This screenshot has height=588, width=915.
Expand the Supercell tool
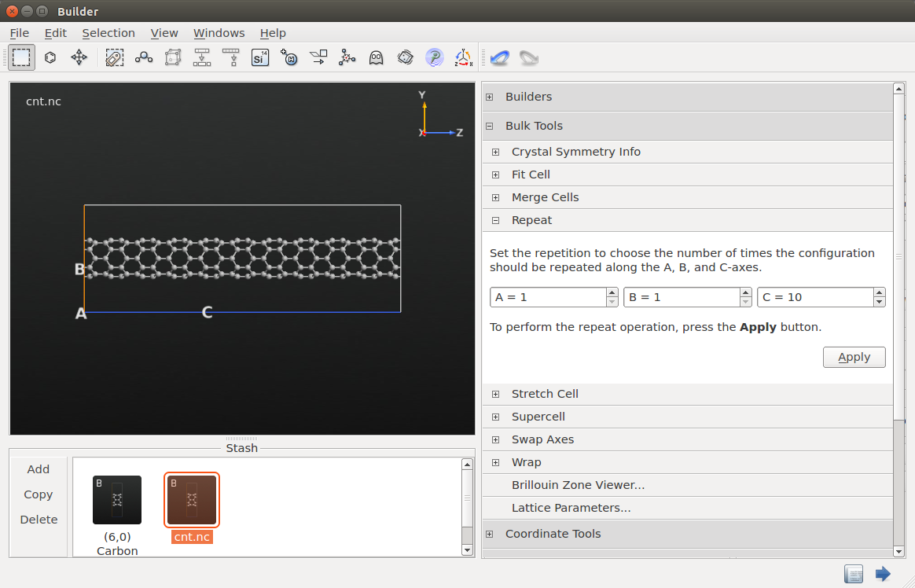point(495,417)
